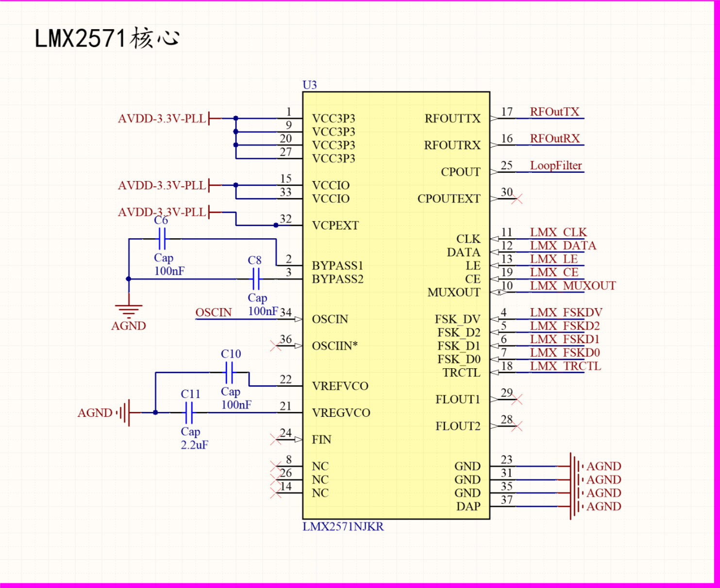This screenshot has height=588, width=720.
Task: Click the BYPASS2 pin name
Action: point(338,279)
